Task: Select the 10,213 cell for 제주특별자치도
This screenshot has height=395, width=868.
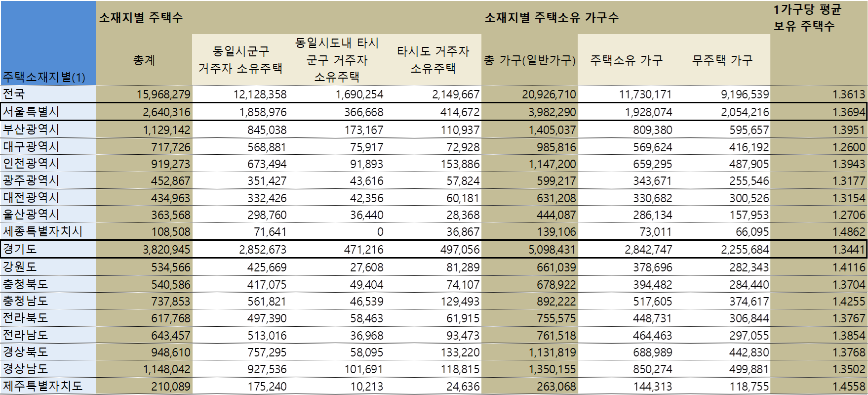Action: pyautogui.click(x=337, y=386)
